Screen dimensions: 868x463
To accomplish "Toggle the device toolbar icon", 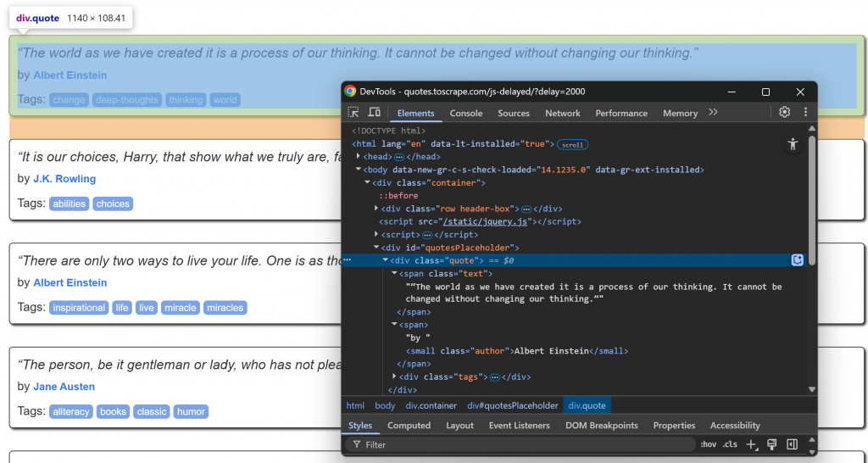I will click(x=374, y=113).
